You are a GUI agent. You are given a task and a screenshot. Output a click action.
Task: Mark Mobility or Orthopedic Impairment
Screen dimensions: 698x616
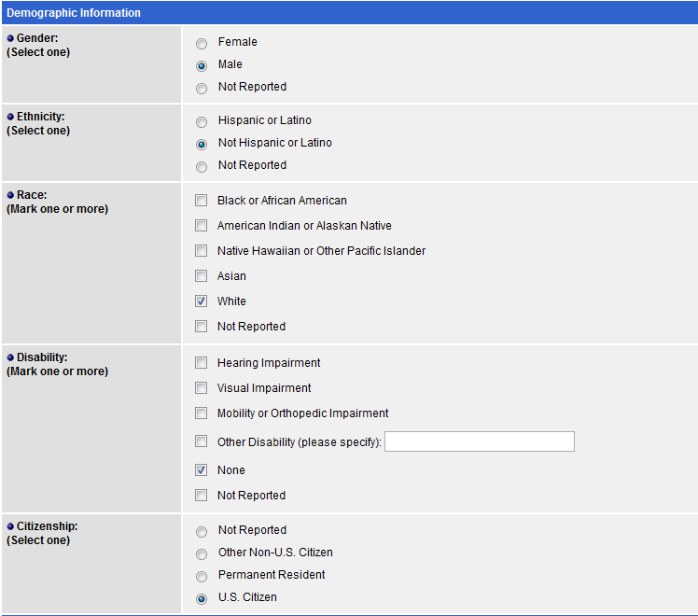coord(201,413)
